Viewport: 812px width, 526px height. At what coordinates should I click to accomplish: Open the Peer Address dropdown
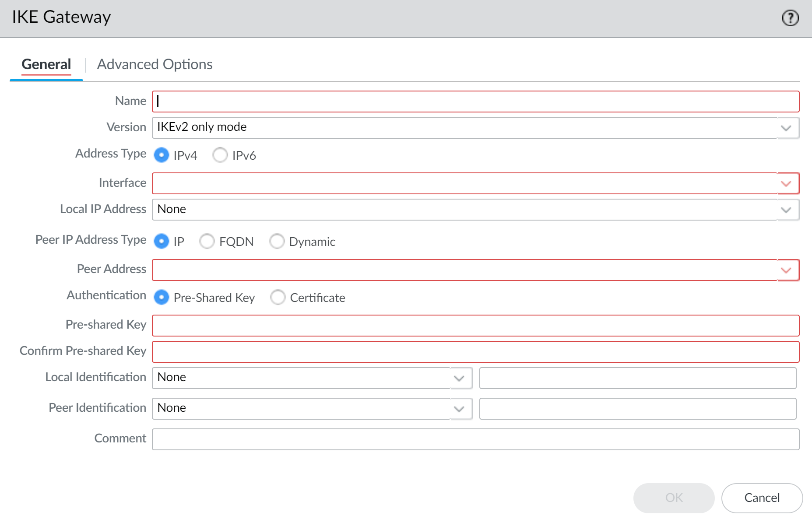(x=786, y=270)
